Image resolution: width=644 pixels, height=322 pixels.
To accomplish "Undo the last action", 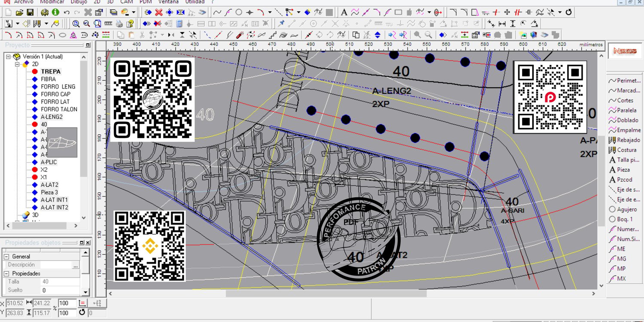I will pos(67,12).
